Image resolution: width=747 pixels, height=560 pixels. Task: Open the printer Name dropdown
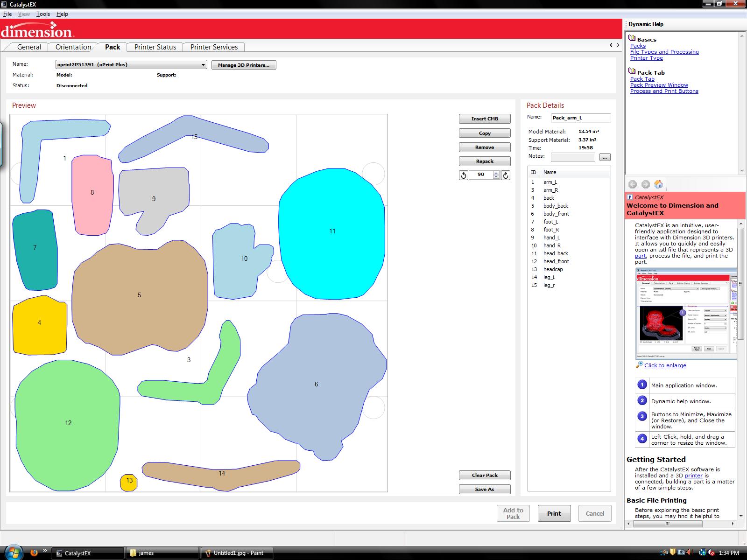[131, 65]
